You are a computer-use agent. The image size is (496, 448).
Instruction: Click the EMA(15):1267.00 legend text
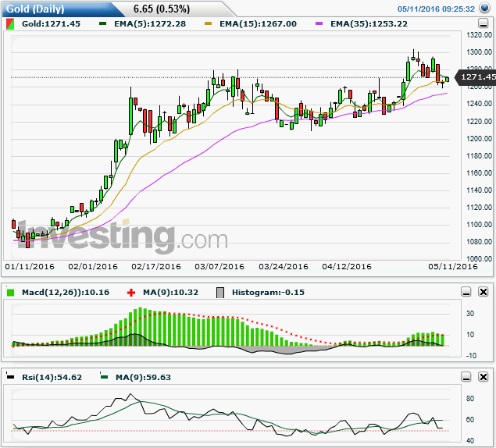tap(258, 24)
